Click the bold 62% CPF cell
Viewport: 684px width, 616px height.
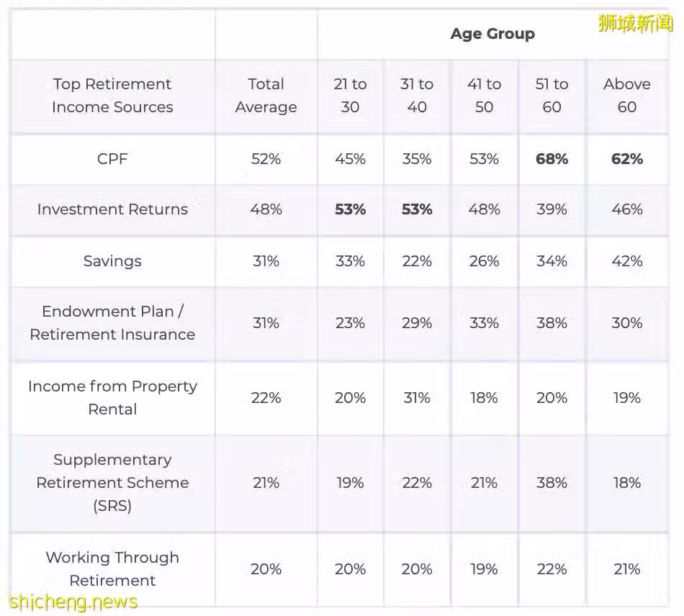point(627,159)
